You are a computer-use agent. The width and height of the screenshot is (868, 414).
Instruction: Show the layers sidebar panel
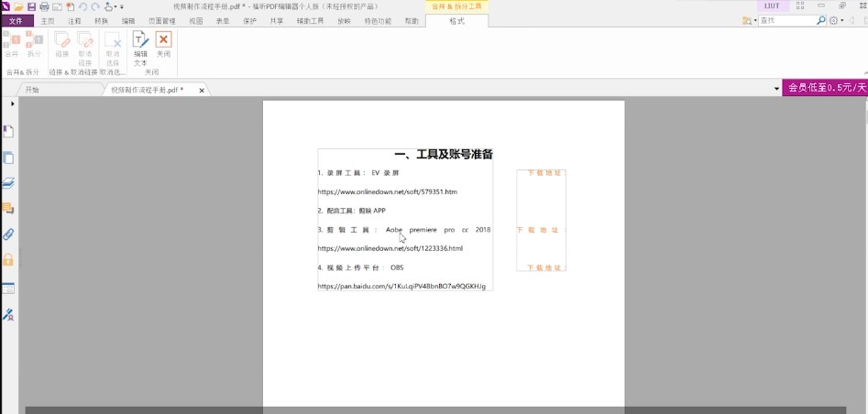(8, 183)
